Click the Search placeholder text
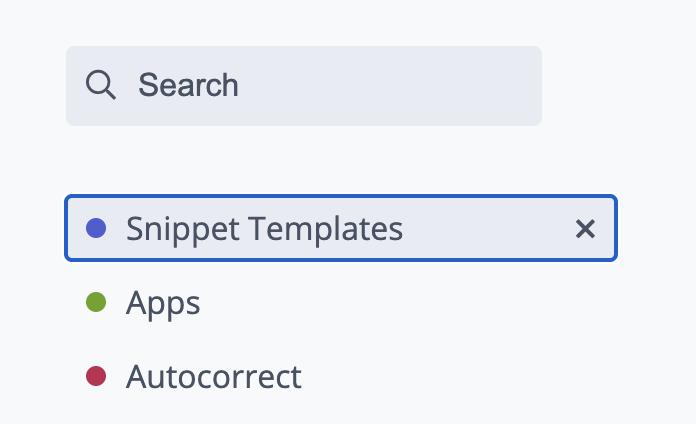Viewport: 696px width, 424px height. coord(188,85)
